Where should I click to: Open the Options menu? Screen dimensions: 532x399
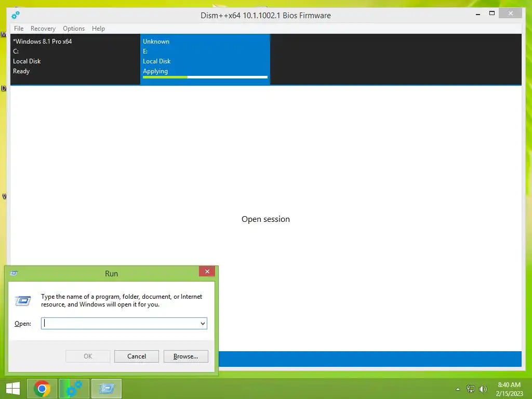point(74,29)
